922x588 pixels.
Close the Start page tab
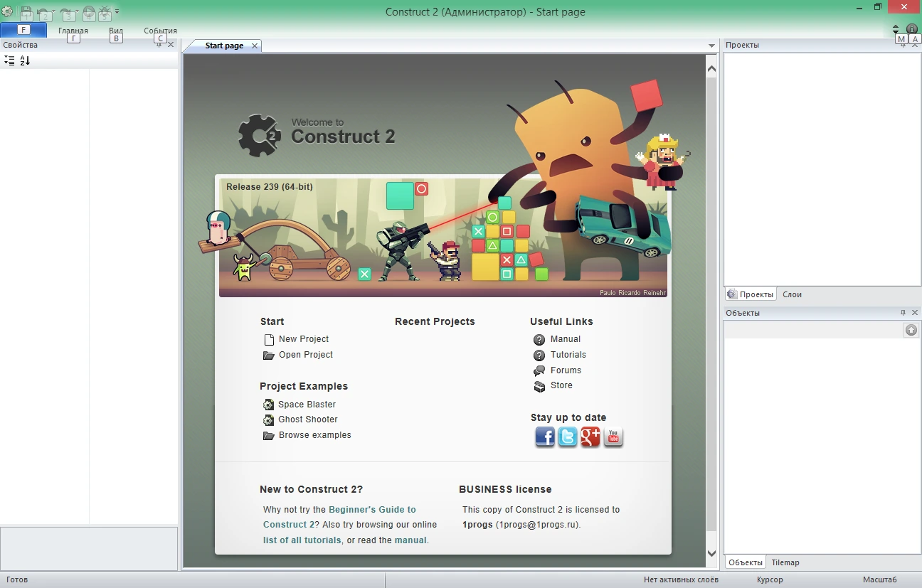click(x=255, y=46)
